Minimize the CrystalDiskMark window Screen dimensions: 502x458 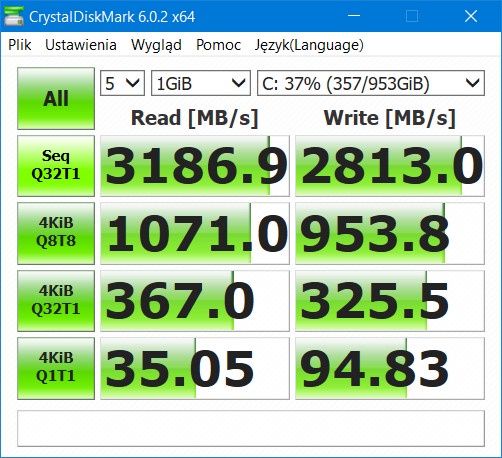354,16
